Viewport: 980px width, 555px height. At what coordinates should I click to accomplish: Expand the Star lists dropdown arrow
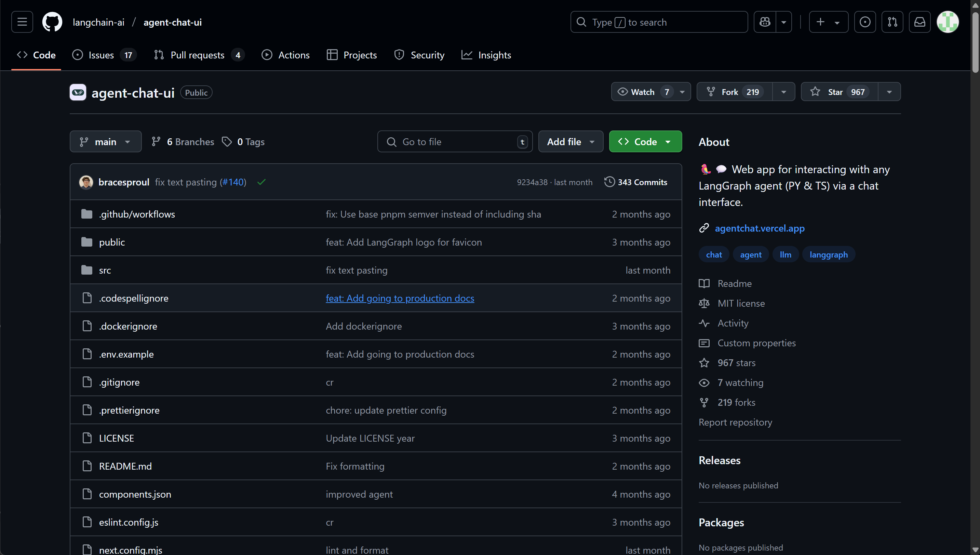[889, 92]
